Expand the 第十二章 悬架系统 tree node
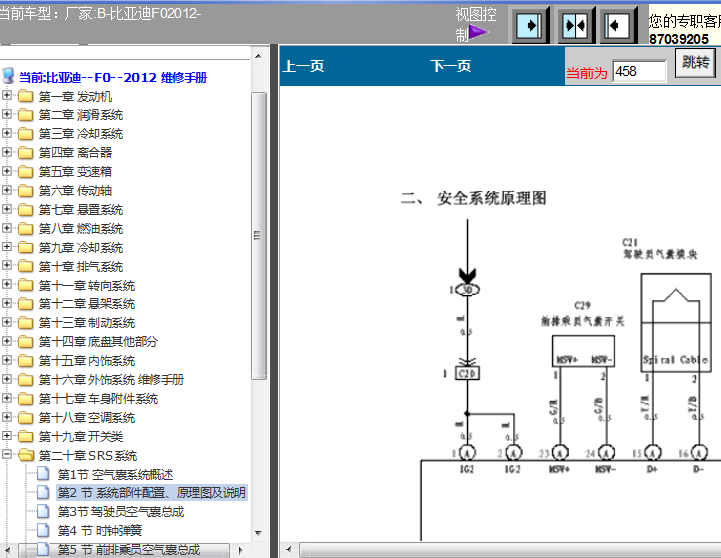 (7, 303)
